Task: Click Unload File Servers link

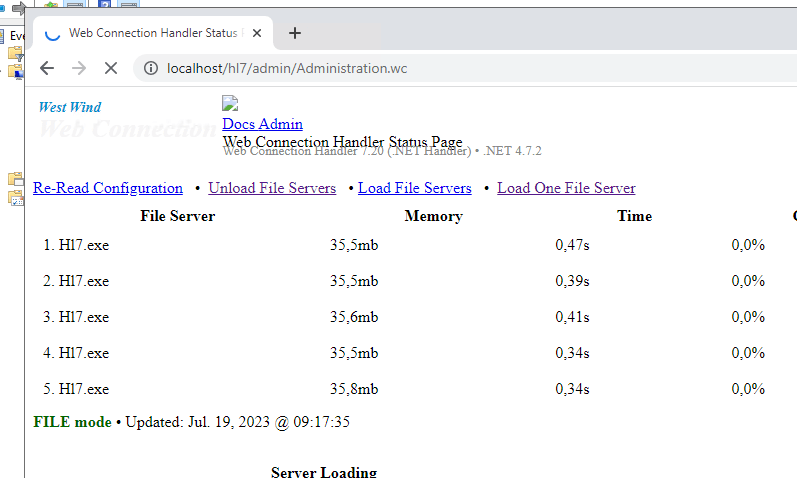Action: (x=272, y=188)
